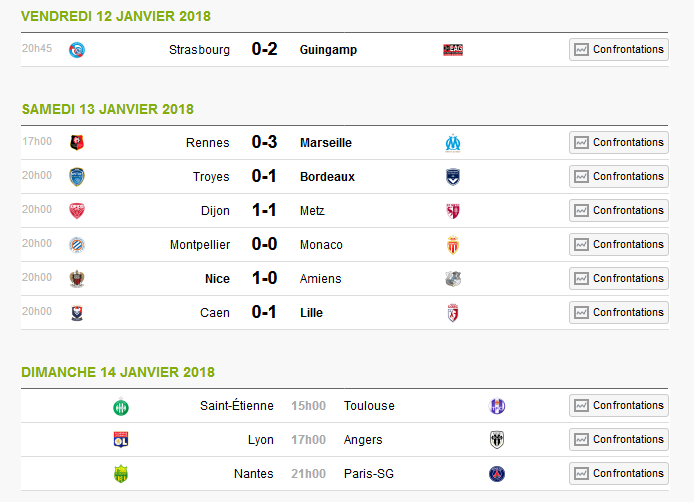The width and height of the screenshot is (694, 502).
Task: Open Confrontations for Nantes vs Paris-SG
Action: [619, 473]
